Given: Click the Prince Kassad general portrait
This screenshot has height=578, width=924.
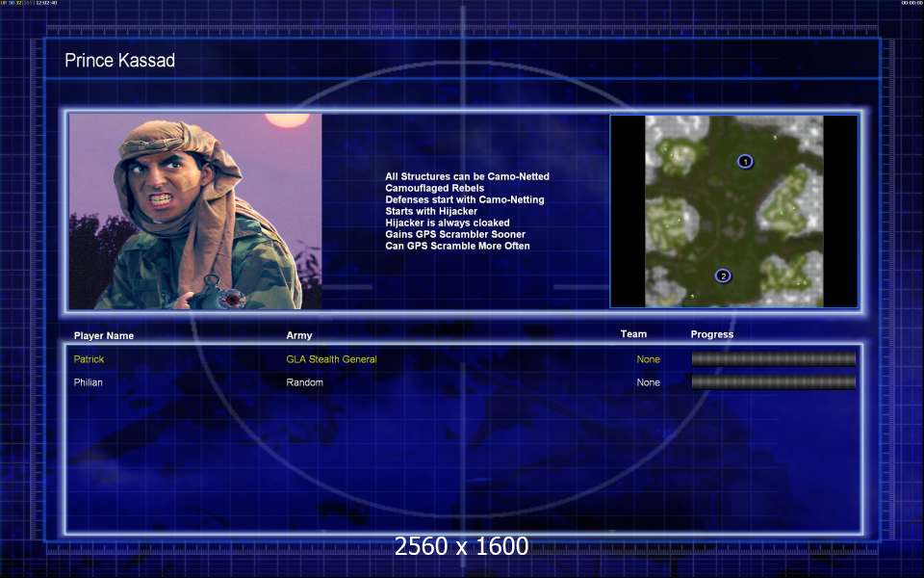Looking at the screenshot, I should tap(195, 211).
